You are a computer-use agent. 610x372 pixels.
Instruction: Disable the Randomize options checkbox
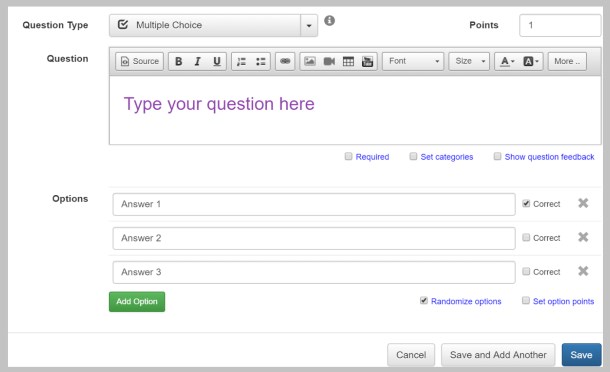pyautogui.click(x=424, y=300)
